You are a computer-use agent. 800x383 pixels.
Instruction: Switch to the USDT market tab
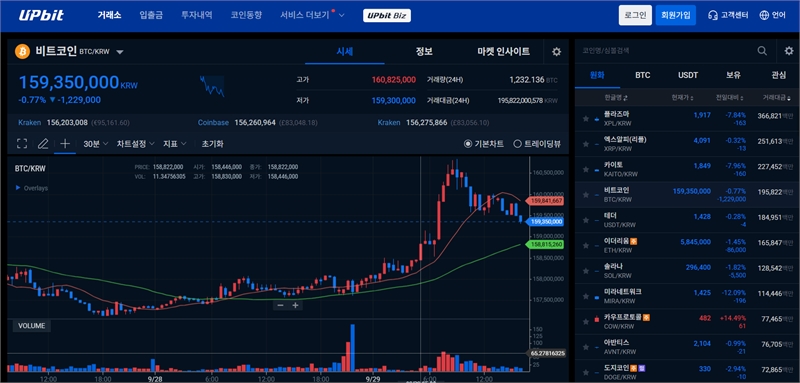[x=688, y=75]
